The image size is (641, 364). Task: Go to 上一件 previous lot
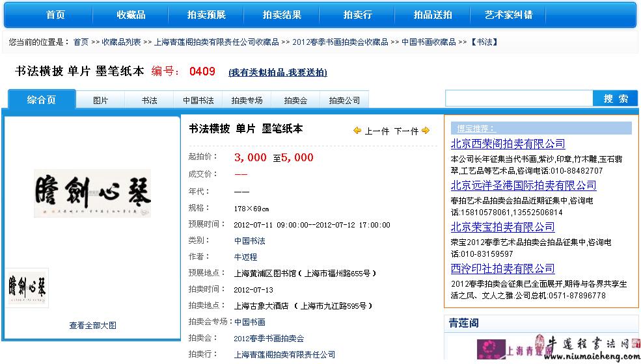click(x=377, y=131)
